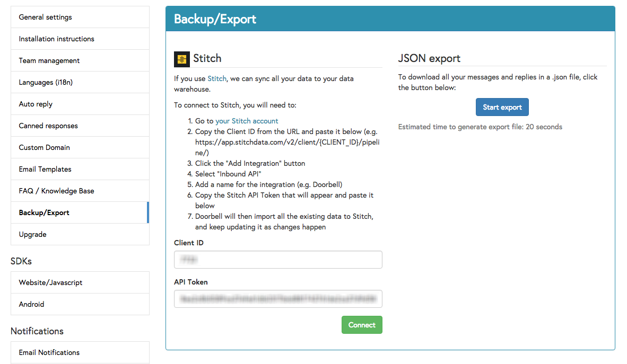This screenshot has height=364, width=627.
Task: Select Team management in the sidebar
Action: click(x=49, y=60)
